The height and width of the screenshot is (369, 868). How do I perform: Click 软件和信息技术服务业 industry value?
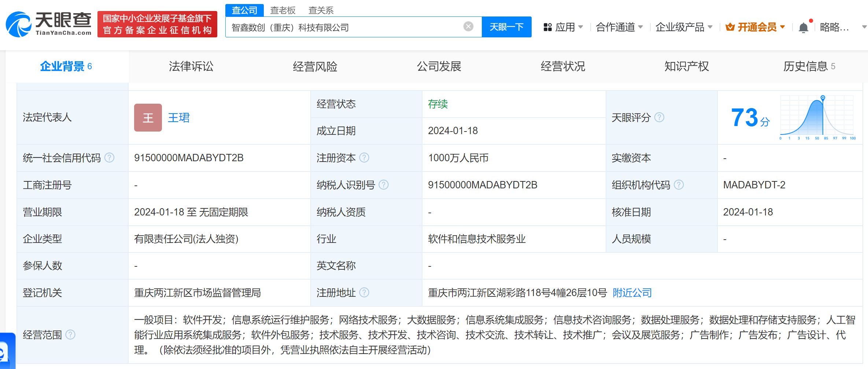[477, 239]
